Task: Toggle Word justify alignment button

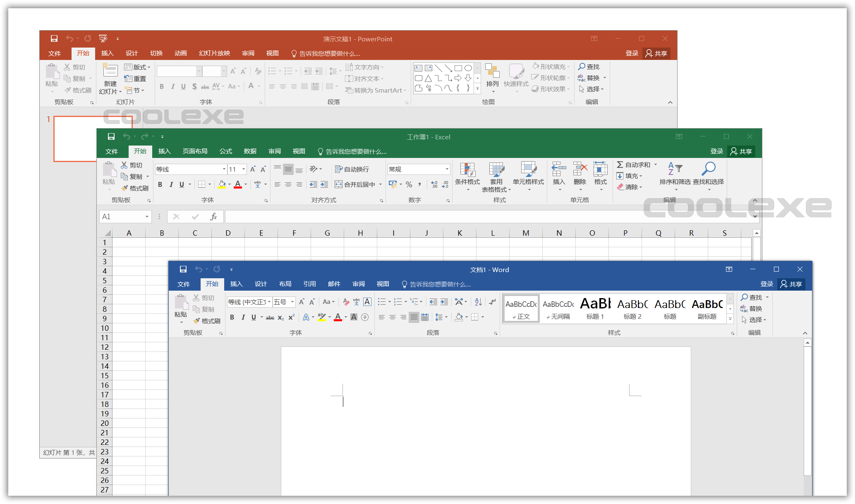Action: click(414, 317)
